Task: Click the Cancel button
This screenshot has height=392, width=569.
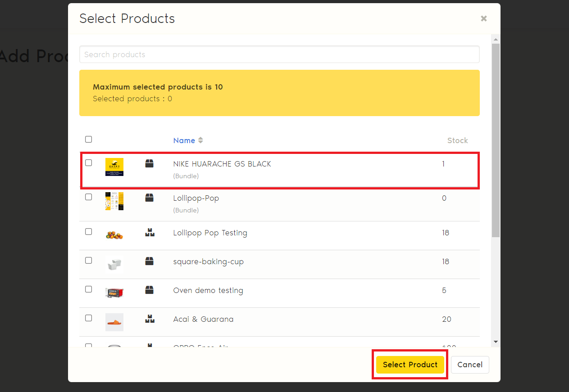Action: click(470, 365)
